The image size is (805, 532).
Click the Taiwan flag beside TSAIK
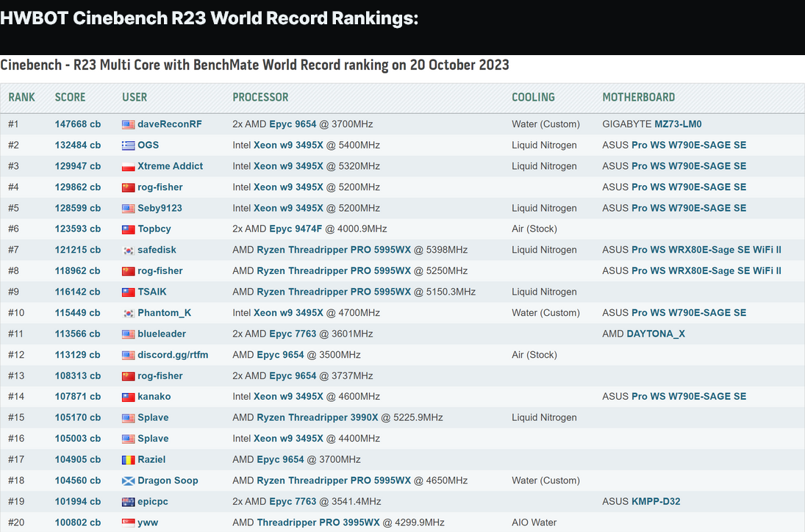(129, 292)
